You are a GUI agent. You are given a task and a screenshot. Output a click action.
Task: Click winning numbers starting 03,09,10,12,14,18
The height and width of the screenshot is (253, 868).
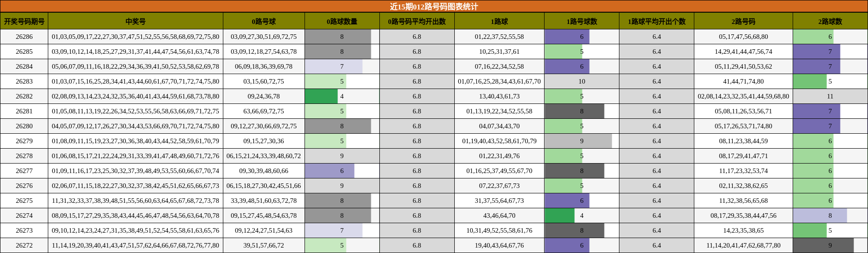pyautogui.click(x=135, y=52)
